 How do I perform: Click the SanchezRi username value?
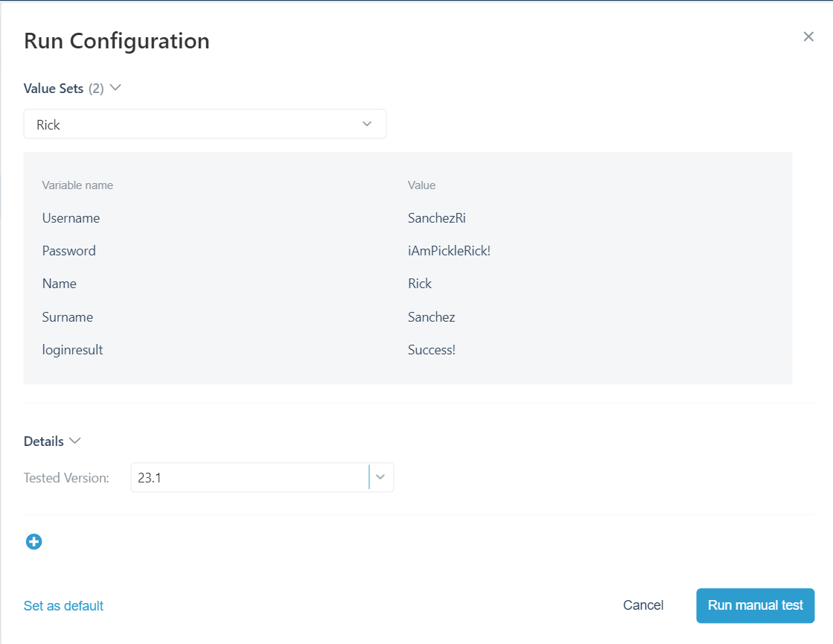tap(436, 218)
